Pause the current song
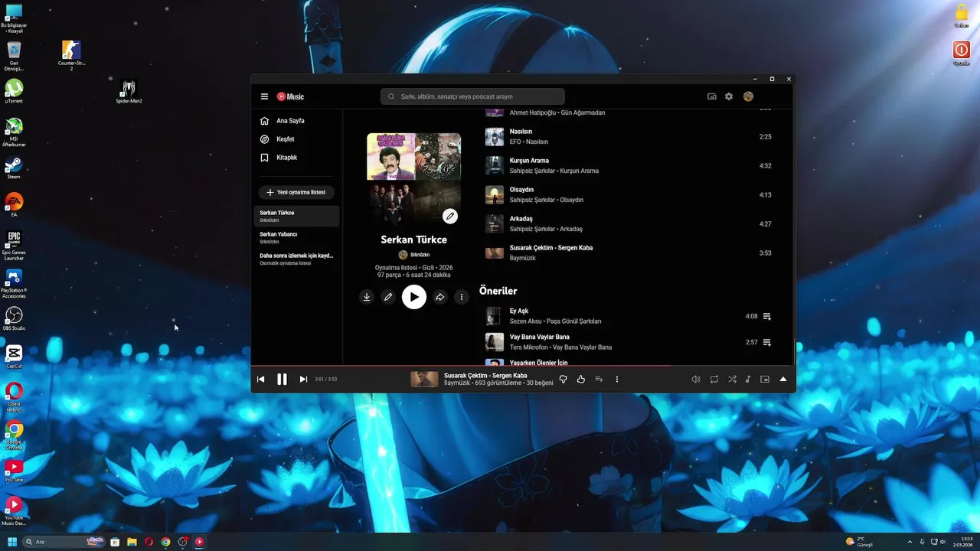Image resolution: width=980 pixels, height=551 pixels. click(x=282, y=379)
